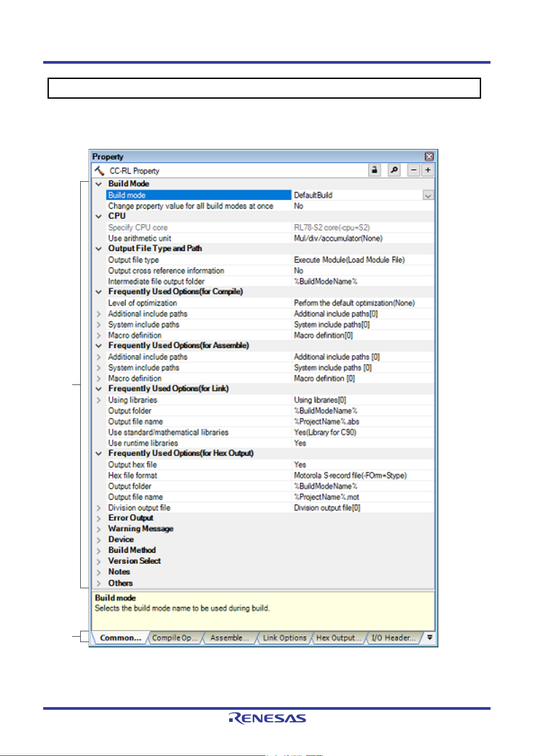Open the Link Options tab

click(285, 638)
